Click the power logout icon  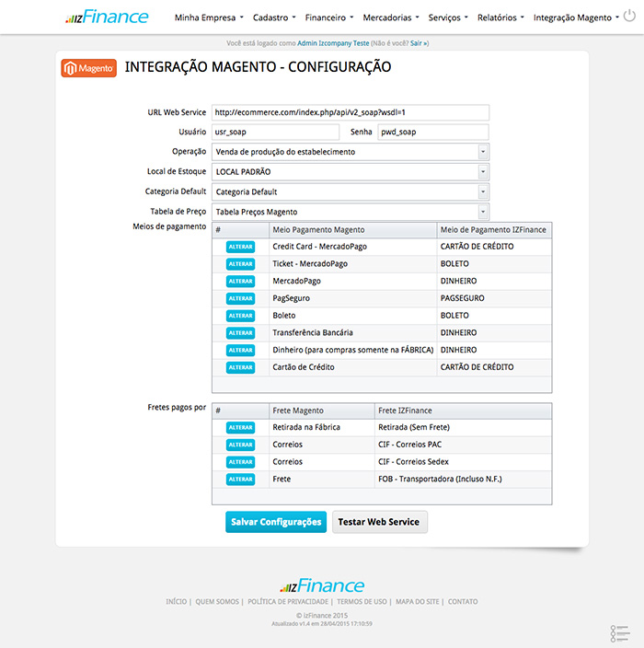click(629, 16)
